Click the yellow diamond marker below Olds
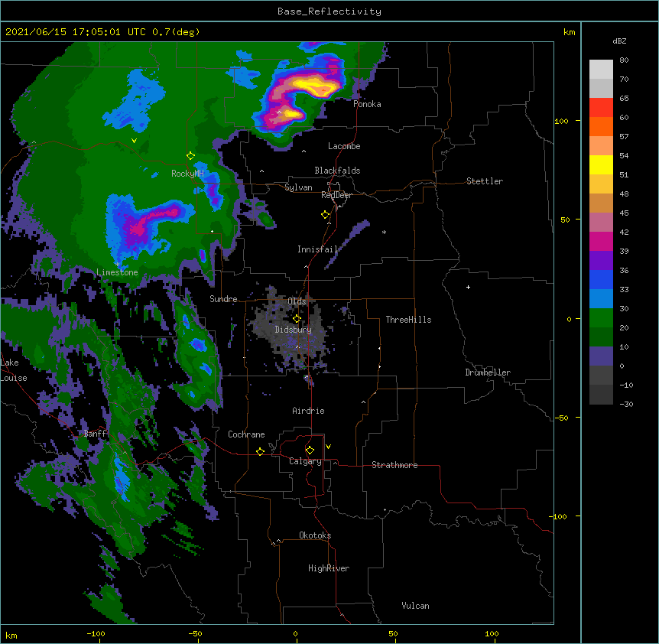 click(x=297, y=319)
